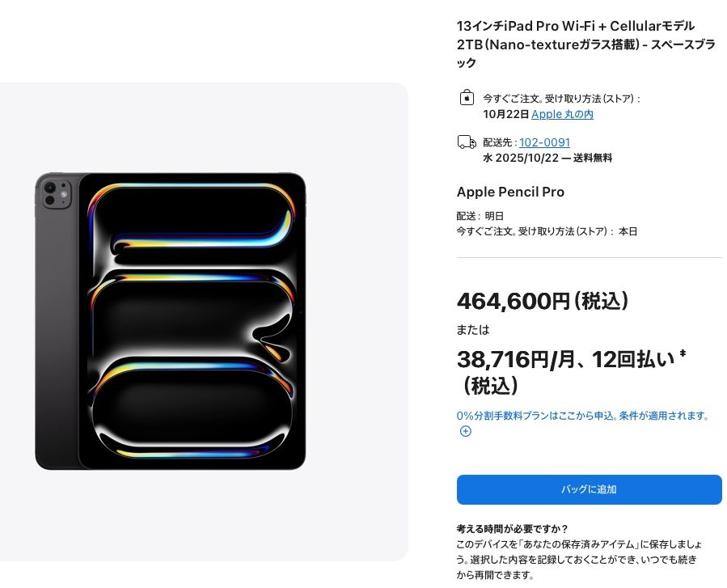This screenshot has width=727, height=588.
Task: Open the 0%分割手数料プラン application link
Action: click(x=582, y=416)
